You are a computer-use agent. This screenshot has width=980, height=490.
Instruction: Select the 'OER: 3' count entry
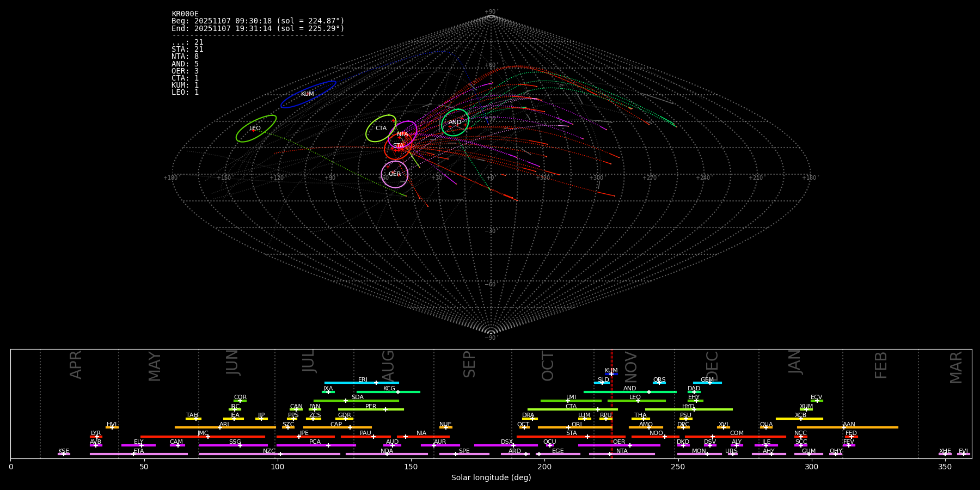pyautogui.click(x=185, y=71)
